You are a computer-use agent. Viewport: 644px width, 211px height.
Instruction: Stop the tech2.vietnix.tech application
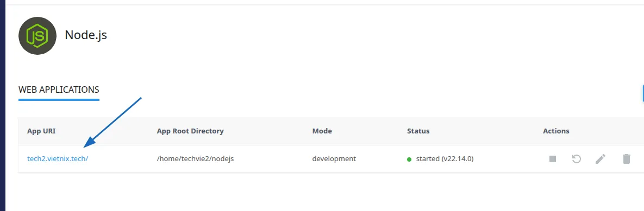point(552,159)
